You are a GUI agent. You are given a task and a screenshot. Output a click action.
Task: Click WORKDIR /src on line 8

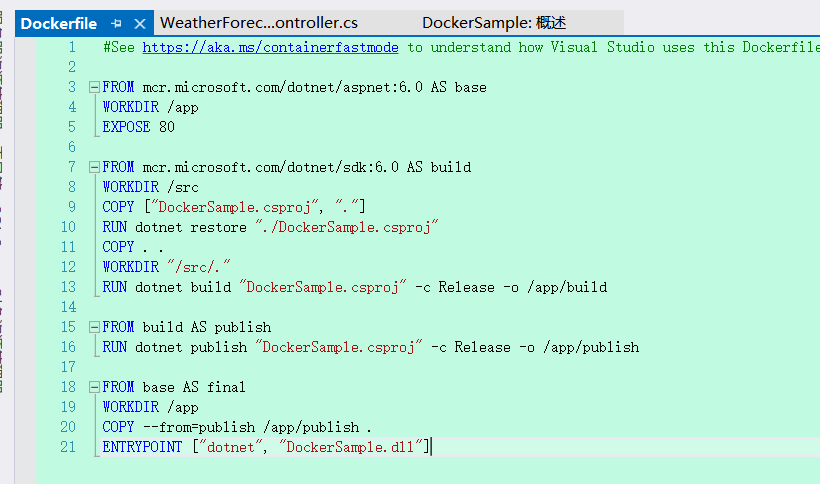point(151,187)
